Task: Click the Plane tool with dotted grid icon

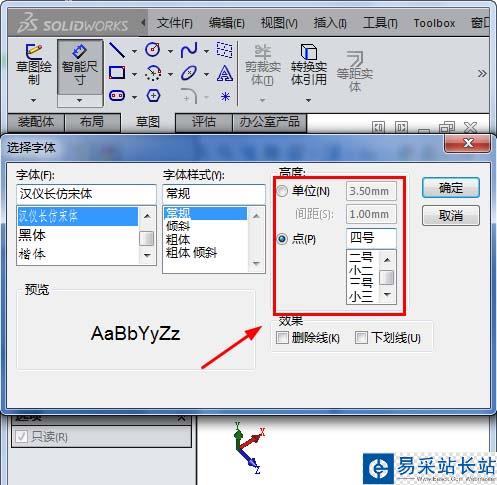Action: pyautogui.click(x=225, y=50)
